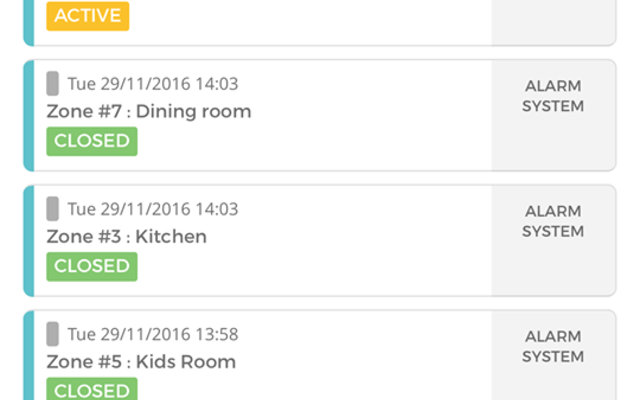Click the ALARM SYSTEM label on the Kitchen card

553,221
